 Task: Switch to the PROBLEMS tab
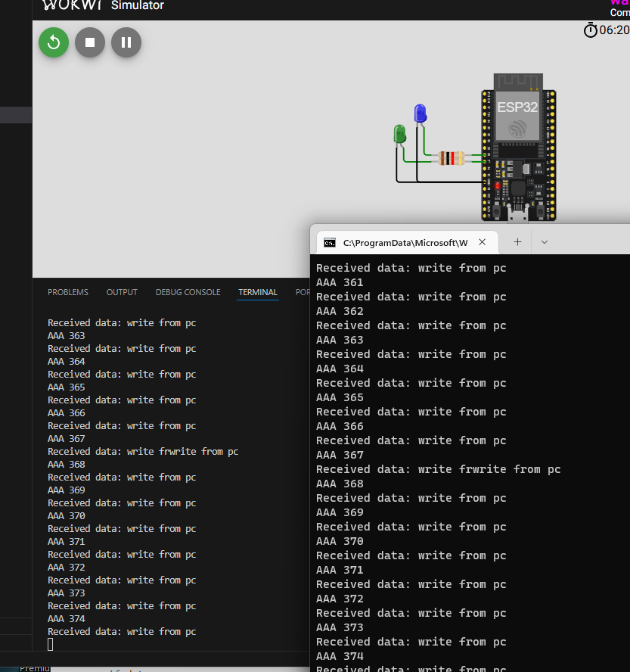(x=67, y=292)
